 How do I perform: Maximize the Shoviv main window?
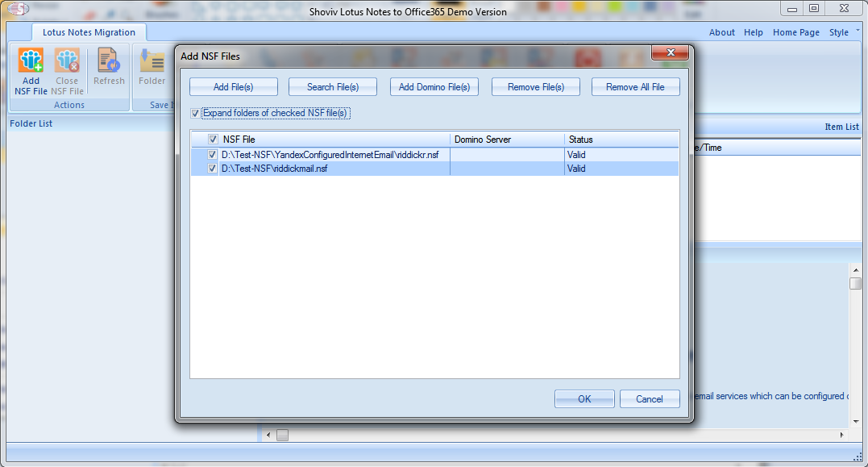coord(814,8)
